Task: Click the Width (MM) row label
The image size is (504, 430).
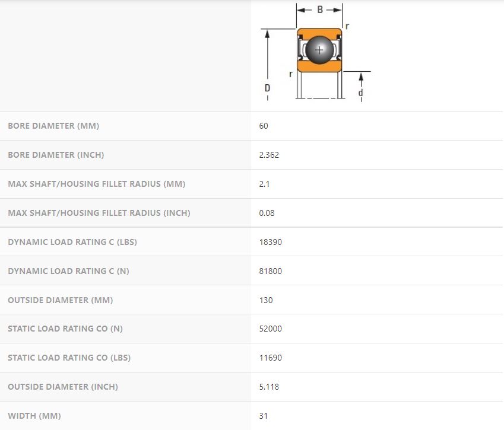Action: coord(34,416)
